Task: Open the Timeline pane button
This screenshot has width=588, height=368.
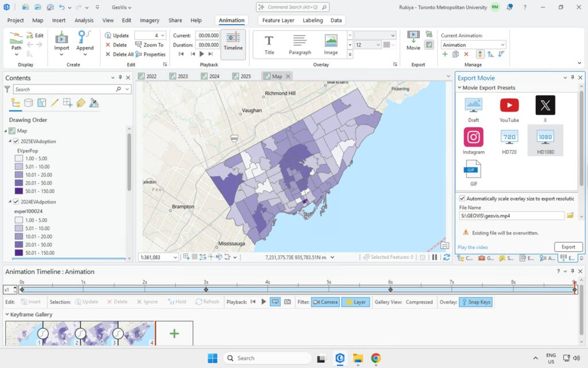Action: click(233, 42)
